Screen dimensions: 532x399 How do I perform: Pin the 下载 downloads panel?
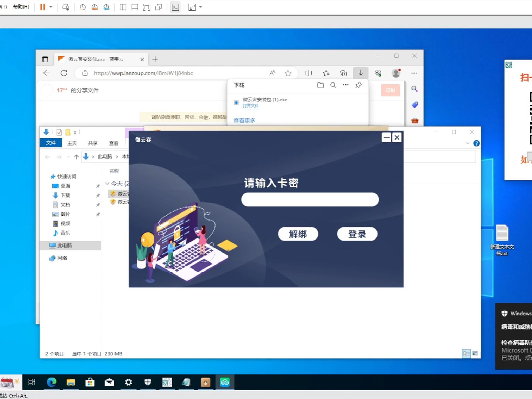(x=358, y=85)
